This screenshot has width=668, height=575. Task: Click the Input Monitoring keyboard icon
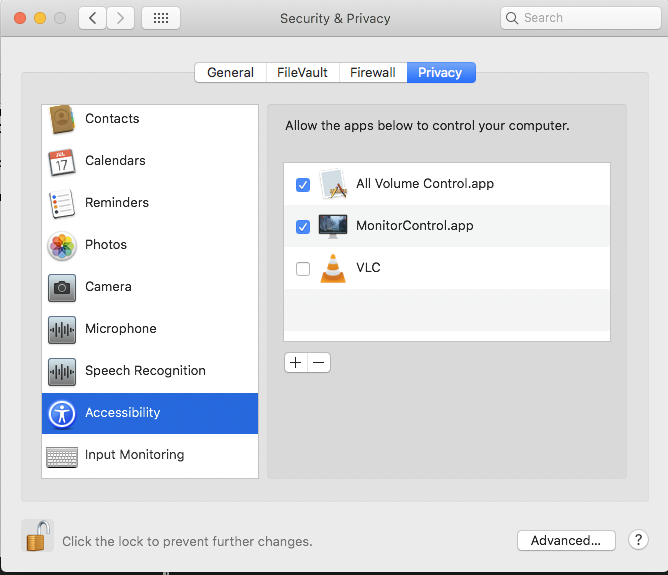62,457
